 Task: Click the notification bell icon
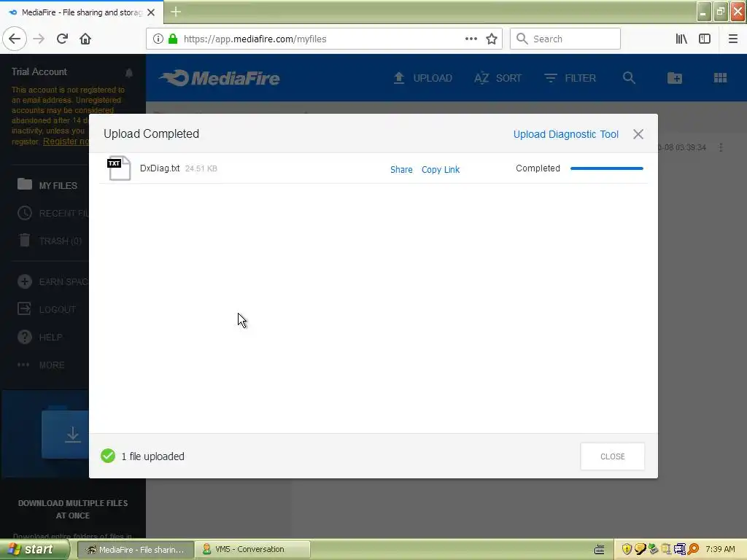coord(128,72)
